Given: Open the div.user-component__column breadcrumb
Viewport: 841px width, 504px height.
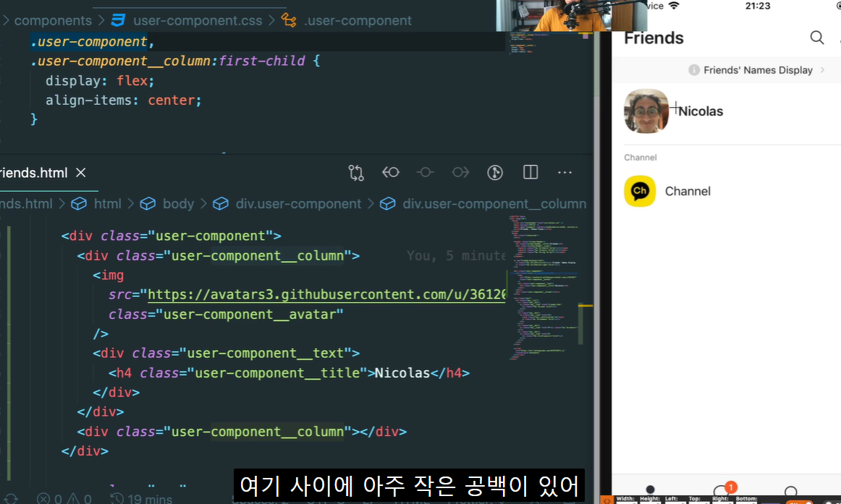Looking at the screenshot, I should (x=494, y=203).
